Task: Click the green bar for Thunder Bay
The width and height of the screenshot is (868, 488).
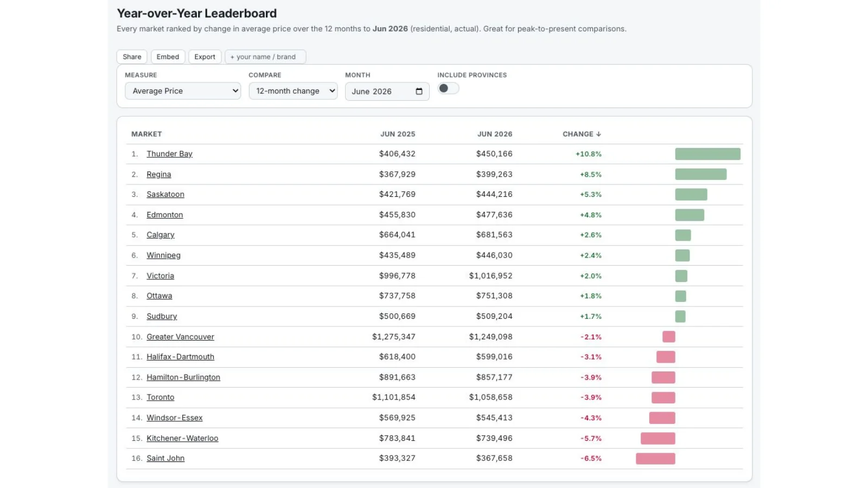Action: pyautogui.click(x=708, y=154)
